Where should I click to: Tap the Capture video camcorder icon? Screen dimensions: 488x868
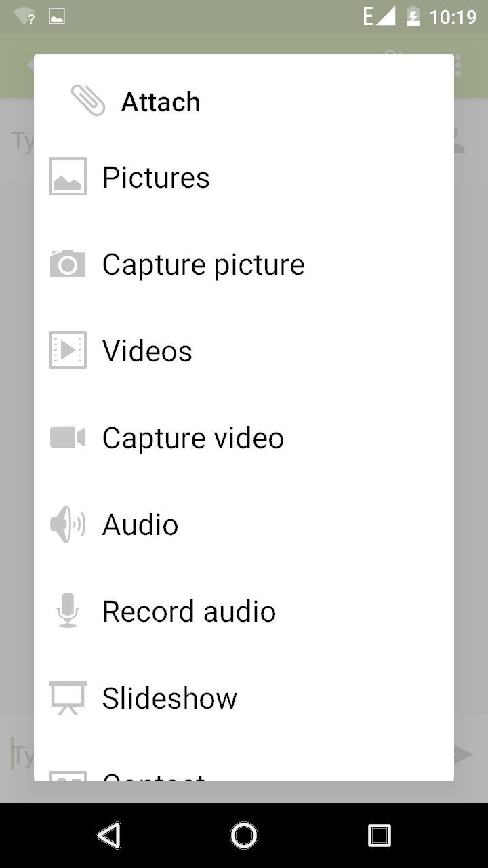[68, 437]
